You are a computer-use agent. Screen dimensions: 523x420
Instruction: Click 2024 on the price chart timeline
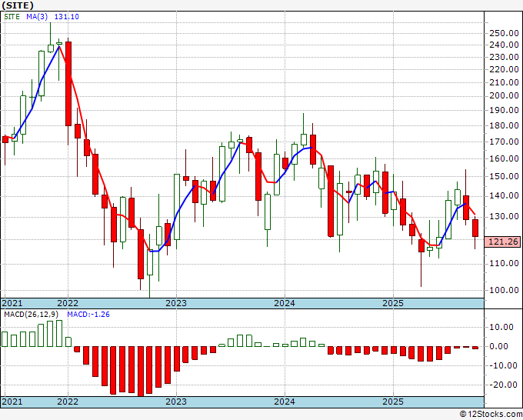[285, 303]
